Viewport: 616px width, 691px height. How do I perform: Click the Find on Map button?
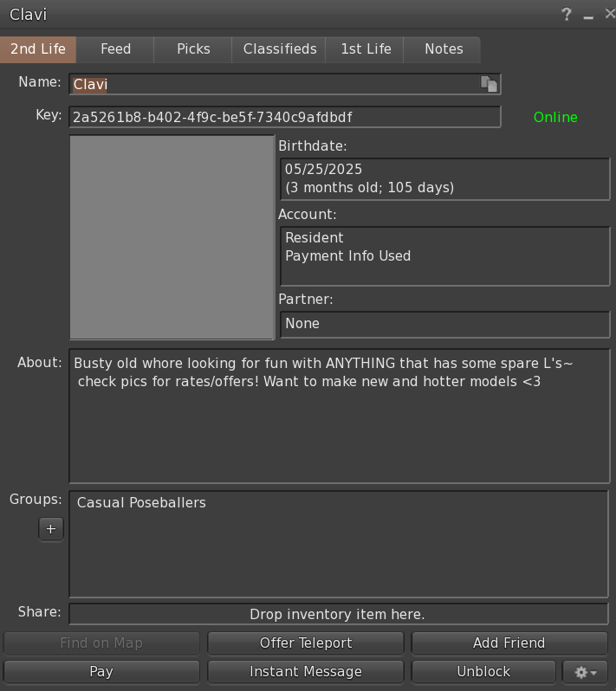point(101,643)
